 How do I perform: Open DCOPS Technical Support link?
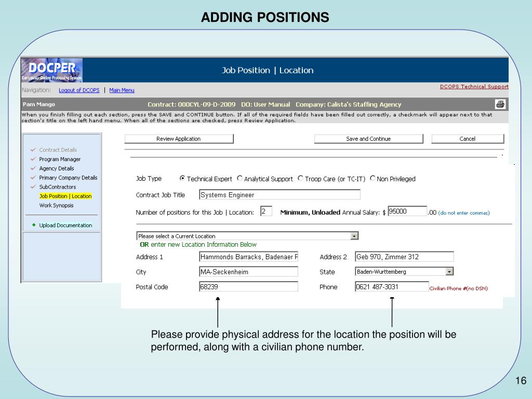(x=474, y=87)
